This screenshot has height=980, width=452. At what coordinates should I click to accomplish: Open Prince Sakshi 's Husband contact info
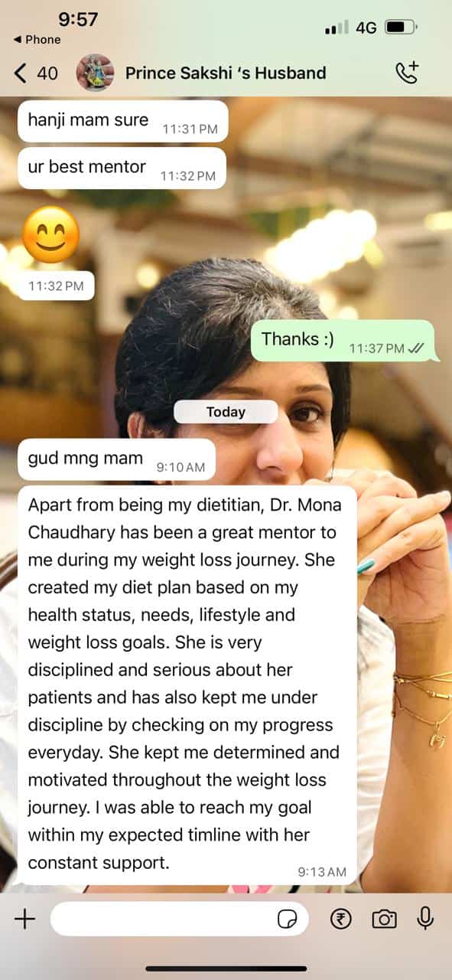click(226, 73)
